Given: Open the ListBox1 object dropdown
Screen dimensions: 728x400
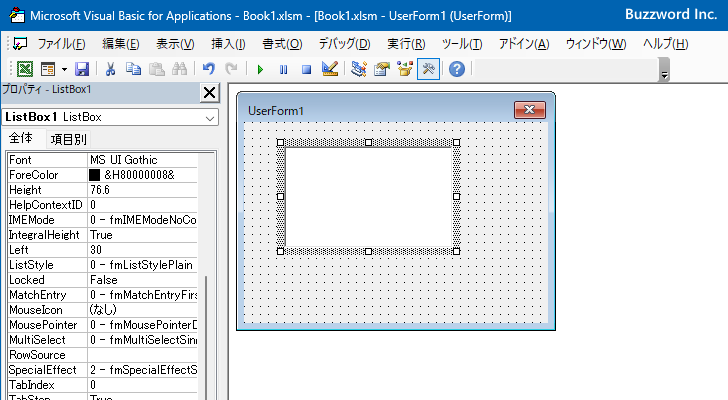Looking at the screenshot, I should 210,118.
